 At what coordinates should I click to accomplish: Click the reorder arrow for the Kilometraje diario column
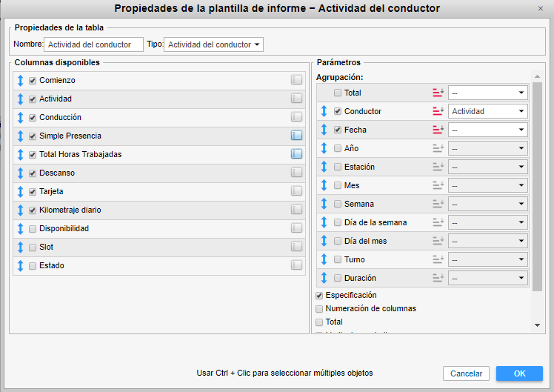click(21, 210)
